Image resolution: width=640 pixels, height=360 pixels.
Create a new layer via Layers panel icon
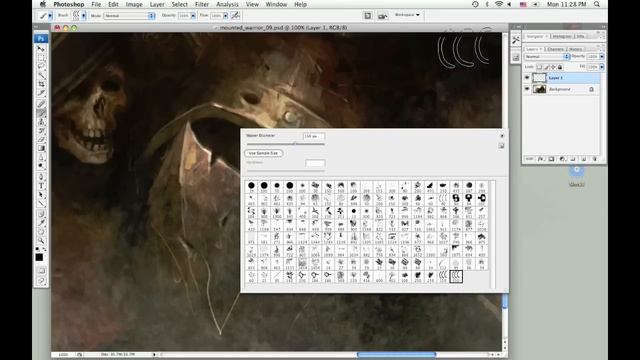click(584, 159)
